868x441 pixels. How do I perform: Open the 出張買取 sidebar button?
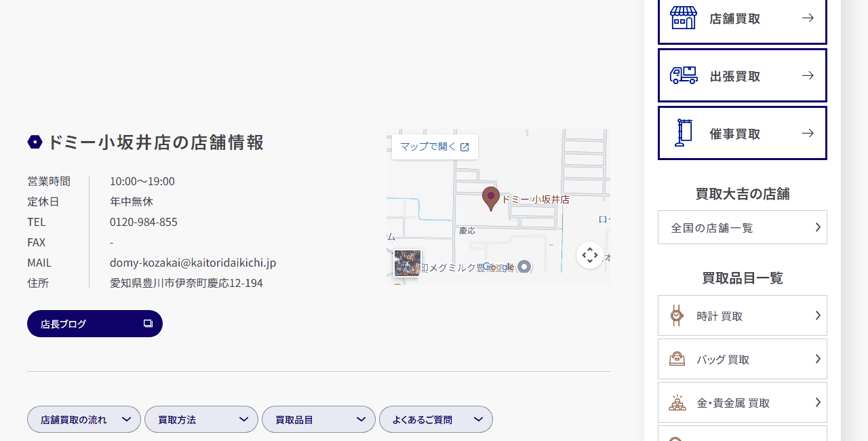coord(743,75)
